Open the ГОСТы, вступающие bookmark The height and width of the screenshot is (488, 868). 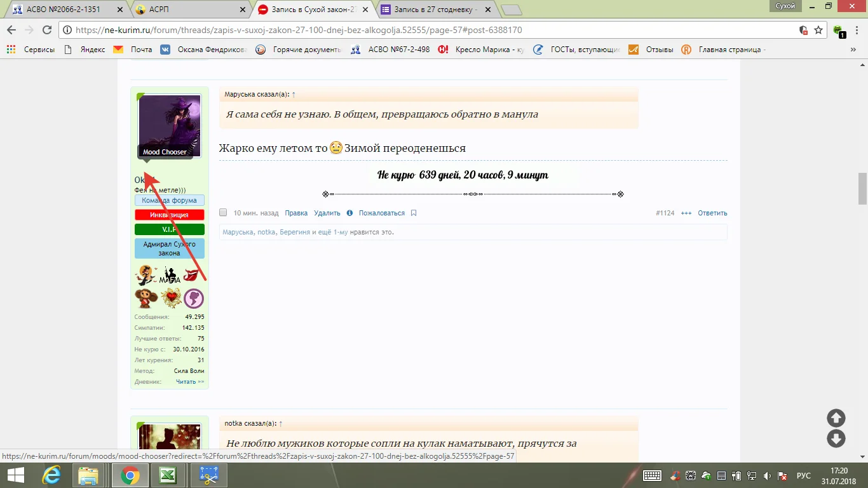pyautogui.click(x=576, y=50)
